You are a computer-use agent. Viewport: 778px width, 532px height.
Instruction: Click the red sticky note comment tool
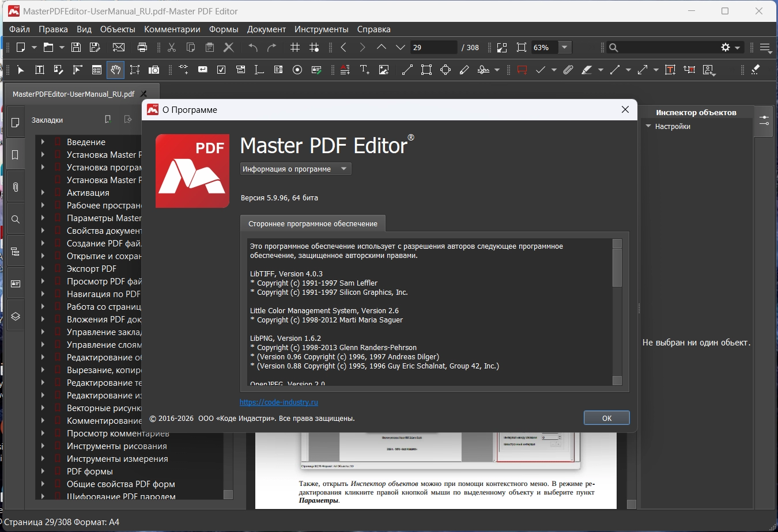[x=522, y=70]
